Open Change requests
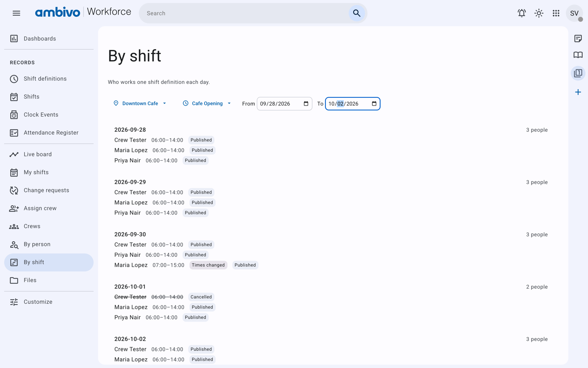 tap(49, 190)
